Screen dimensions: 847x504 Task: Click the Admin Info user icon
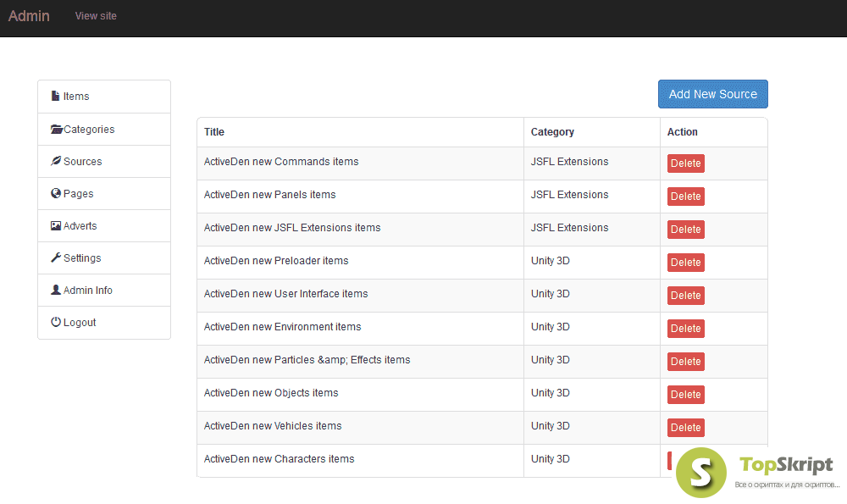(x=56, y=290)
